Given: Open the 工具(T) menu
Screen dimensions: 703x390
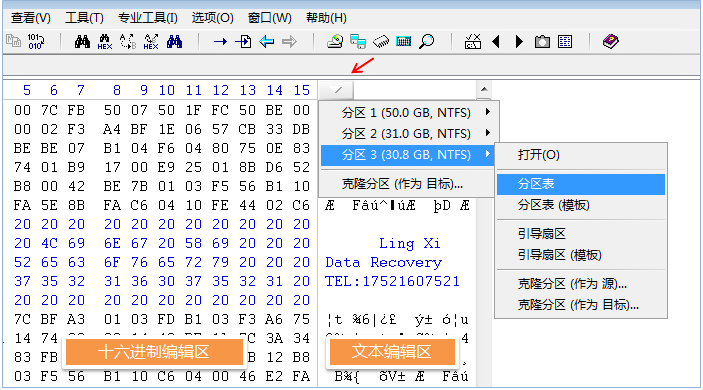Looking at the screenshot, I should click(x=84, y=18).
